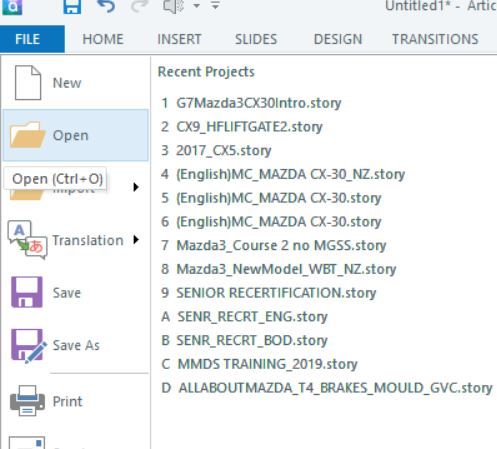Switch to the HOME ribbon tab
This screenshot has width=497, height=449.
coord(103,39)
